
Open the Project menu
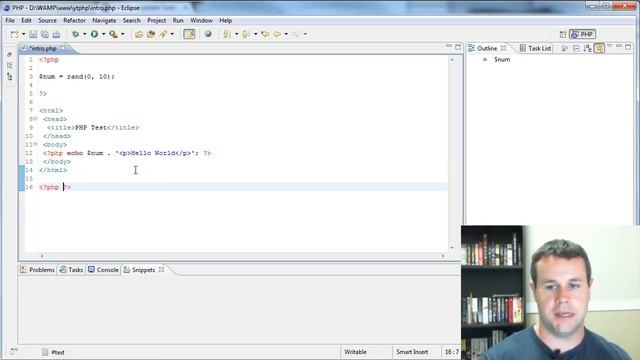pos(156,20)
